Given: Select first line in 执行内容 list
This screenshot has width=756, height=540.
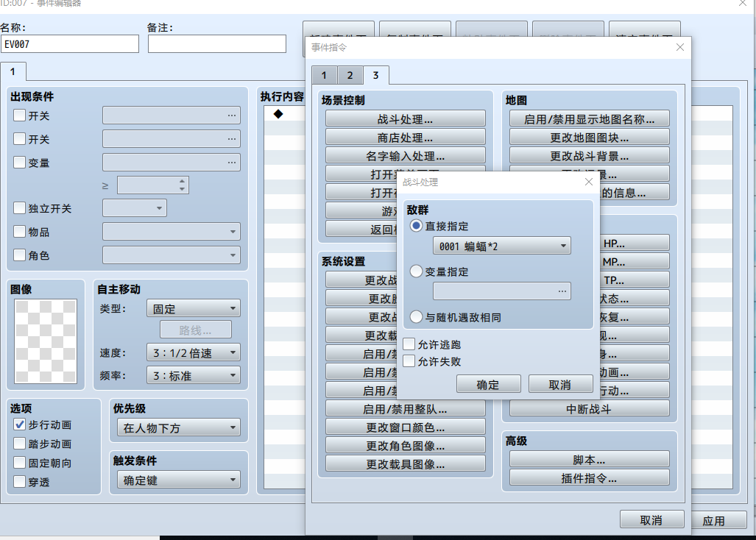Looking at the screenshot, I should click(x=286, y=114).
